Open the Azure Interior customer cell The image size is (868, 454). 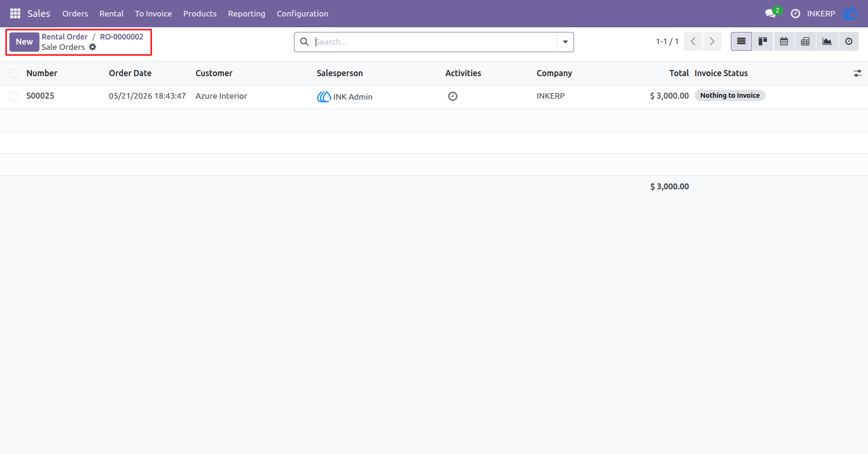(221, 96)
